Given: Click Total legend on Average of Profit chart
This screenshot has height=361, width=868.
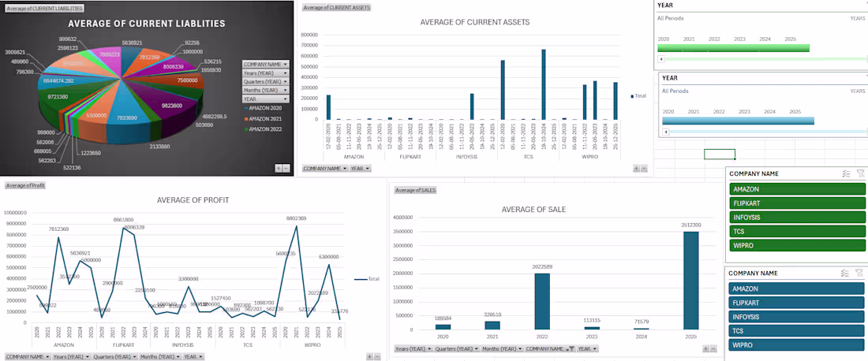Looking at the screenshot, I should point(367,279).
